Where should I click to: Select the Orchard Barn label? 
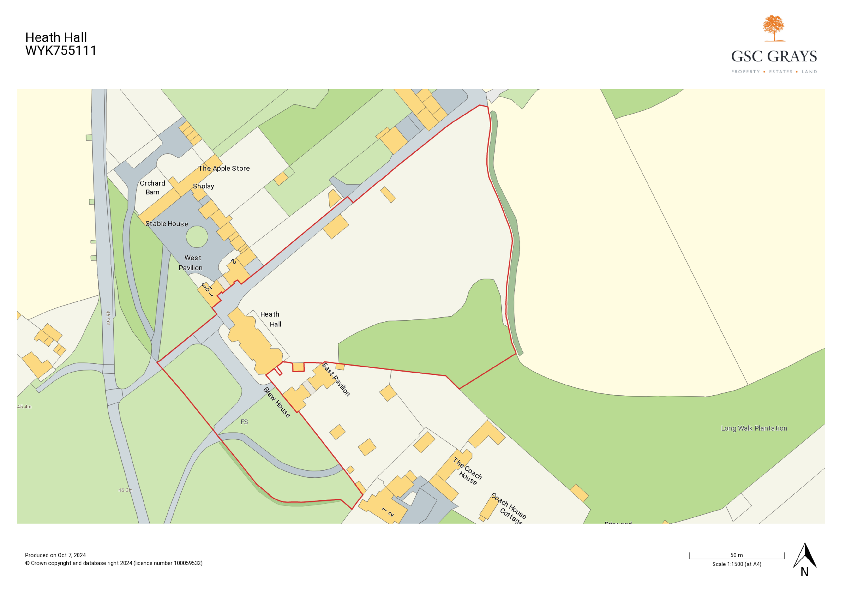[x=152, y=188]
